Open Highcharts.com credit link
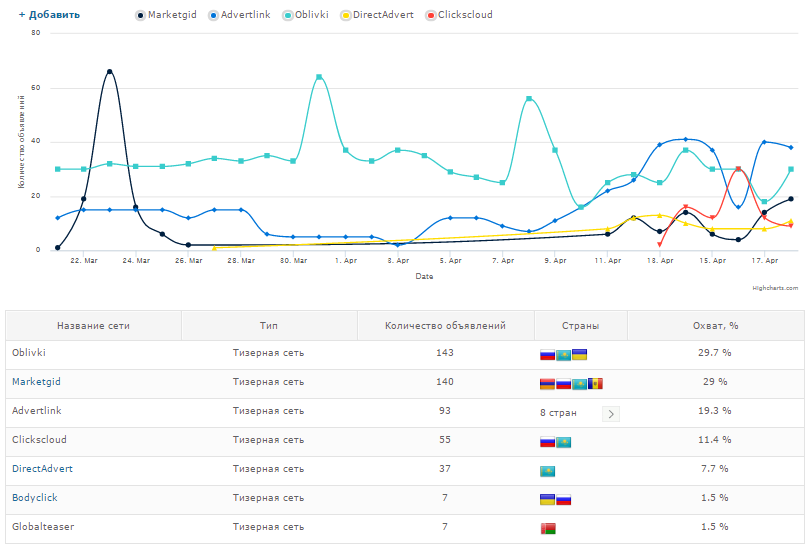Image resolution: width=809 pixels, height=548 pixels. (775, 288)
